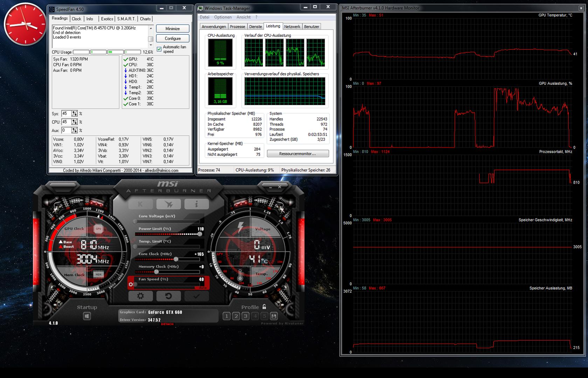This screenshot has height=378, width=588.
Task: Click the thermometer icon on the temperature gauge
Action: pyautogui.click(x=241, y=276)
